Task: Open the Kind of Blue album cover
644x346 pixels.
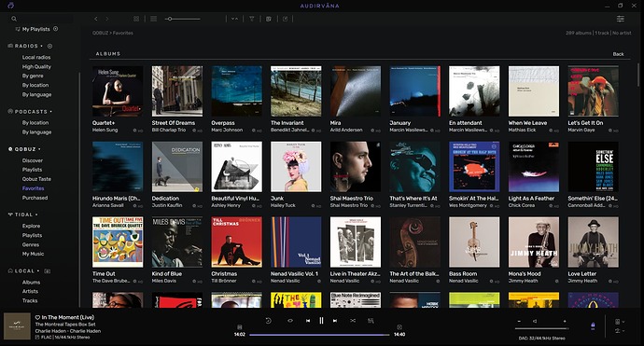Action: click(x=177, y=242)
